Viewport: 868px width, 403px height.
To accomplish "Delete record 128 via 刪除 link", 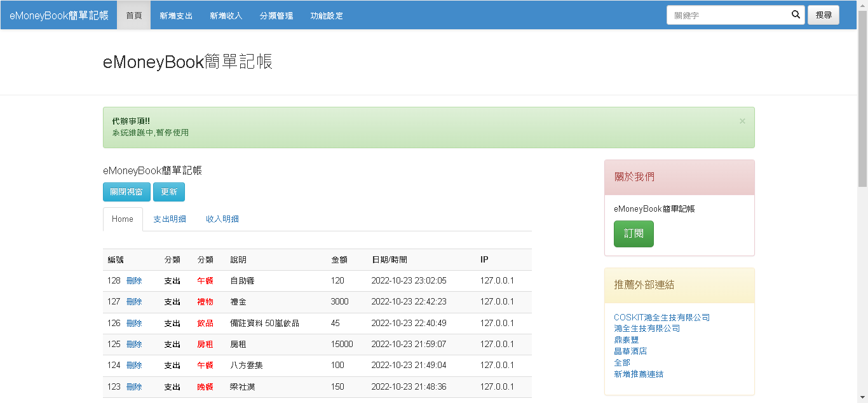I will [134, 281].
